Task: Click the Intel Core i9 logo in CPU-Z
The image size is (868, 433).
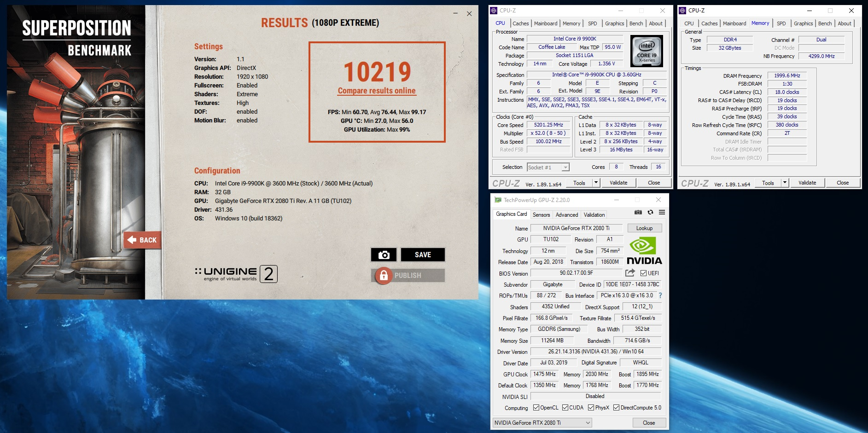Action: point(647,51)
